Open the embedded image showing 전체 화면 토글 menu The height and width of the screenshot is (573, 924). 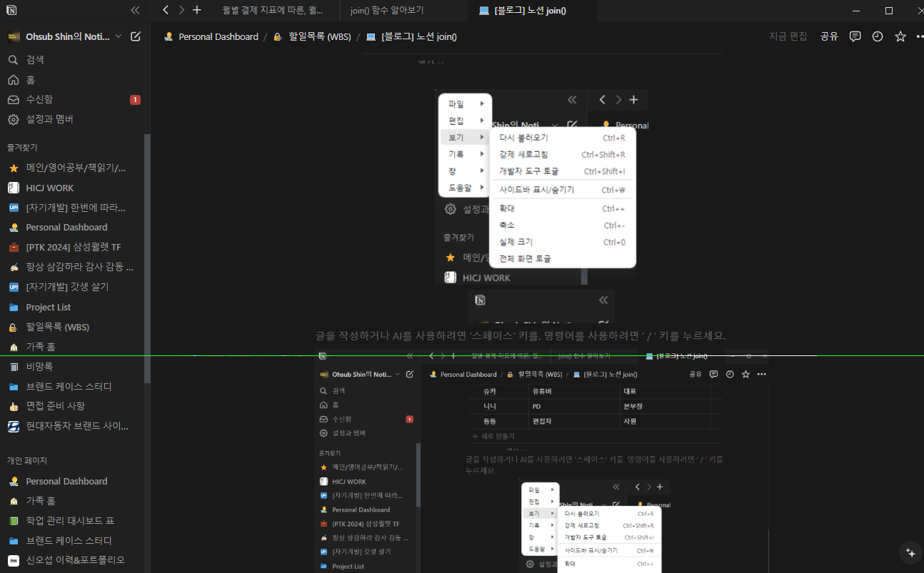[x=541, y=187]
